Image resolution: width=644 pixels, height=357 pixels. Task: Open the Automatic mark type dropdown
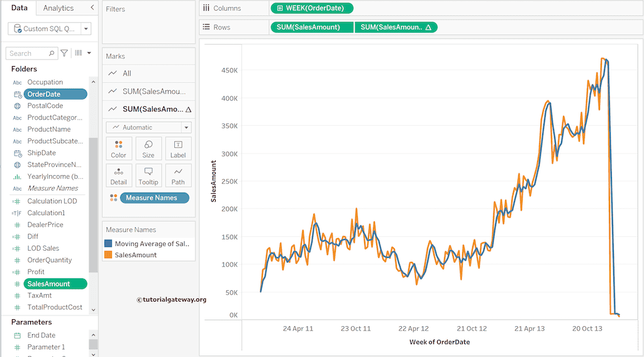click(x=186, y=127)
